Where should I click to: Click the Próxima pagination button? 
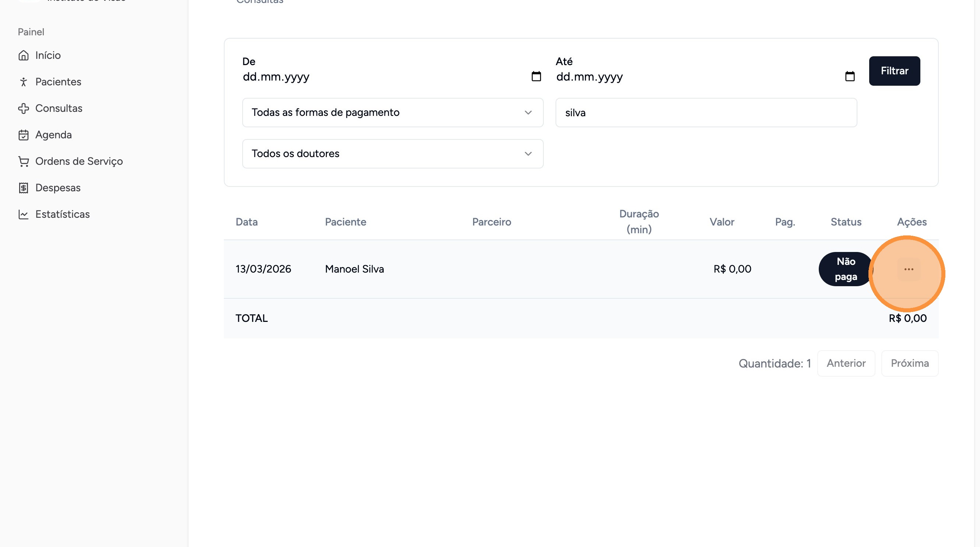pyautogui.click(x=910, y=363)
